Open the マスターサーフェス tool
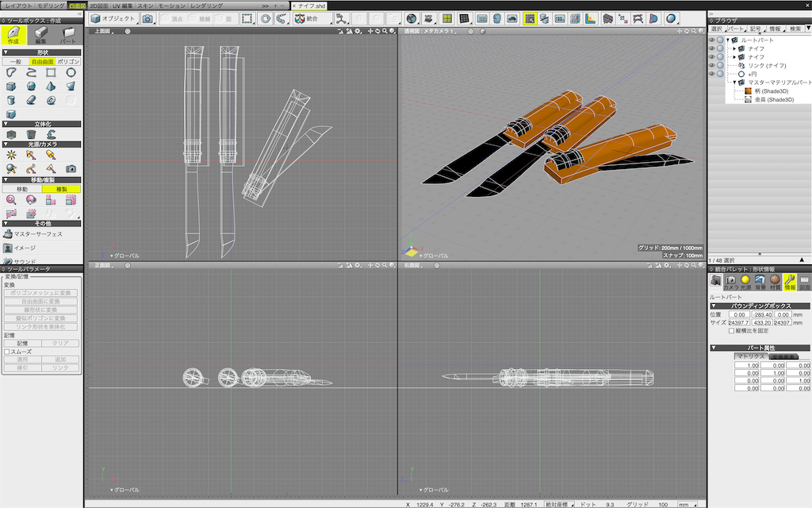 [x=33, y=234]
